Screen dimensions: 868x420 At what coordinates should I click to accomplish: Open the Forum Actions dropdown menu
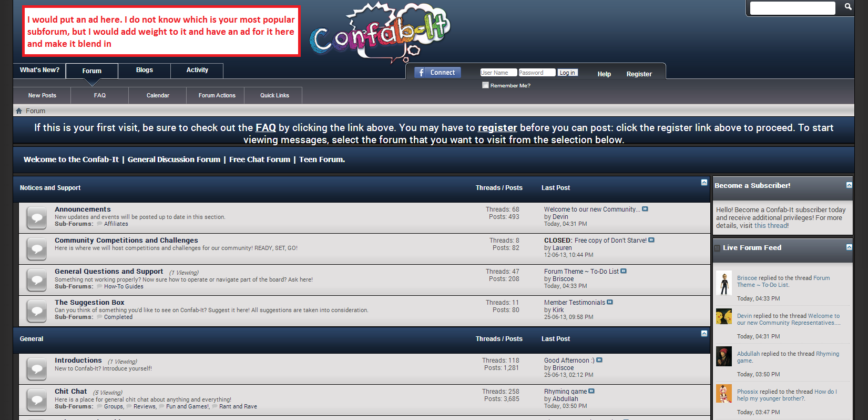point(217,95)
